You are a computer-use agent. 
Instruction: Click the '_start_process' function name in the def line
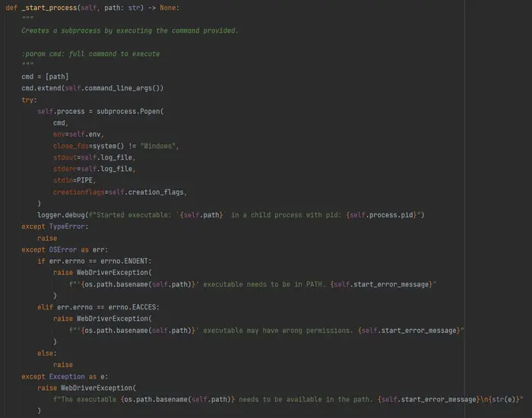point(49,8)
